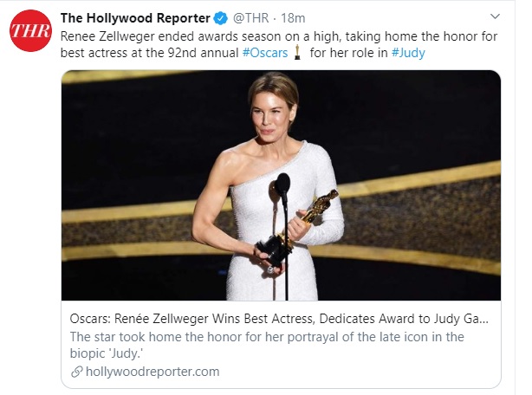Open the tweet options chevron menu
The width and height of the screenshot is (532, 395).
pyautogui.click(x=494, y=18)
